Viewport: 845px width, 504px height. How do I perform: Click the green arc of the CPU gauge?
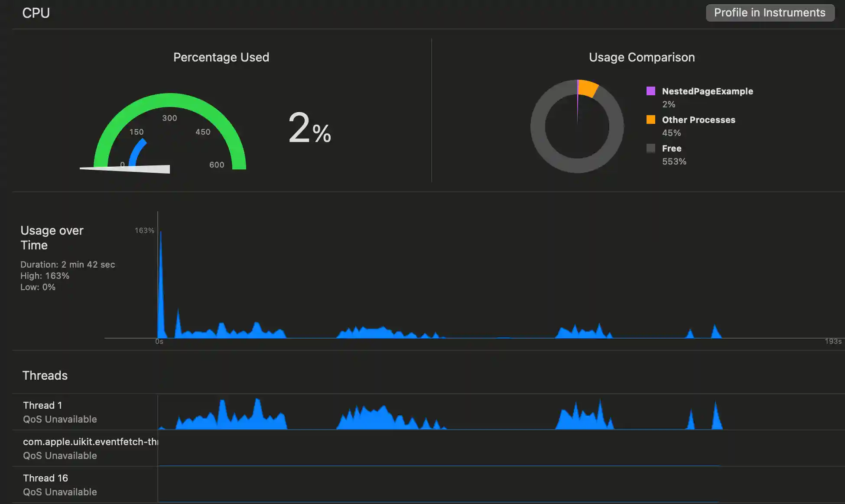pyautogui.click(x=170, y=100)
